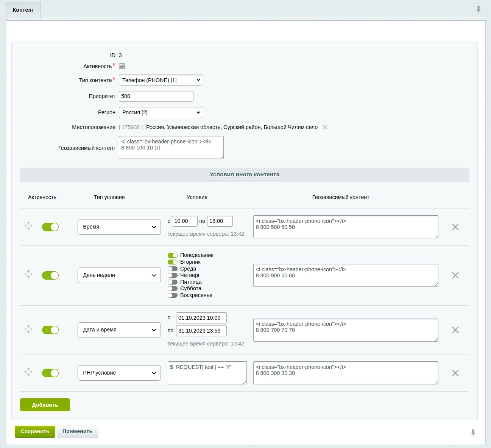491x448 pixels.
Task: Click the move handle of the PHP условие row
Action: 28,372
